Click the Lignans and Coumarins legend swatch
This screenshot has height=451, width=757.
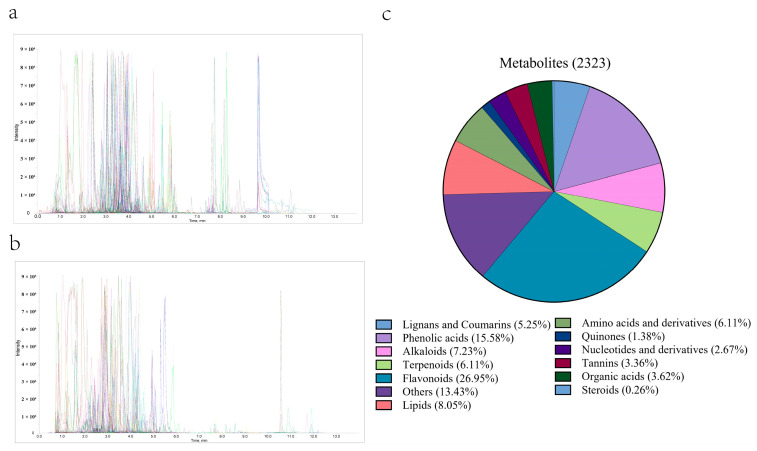384,324
